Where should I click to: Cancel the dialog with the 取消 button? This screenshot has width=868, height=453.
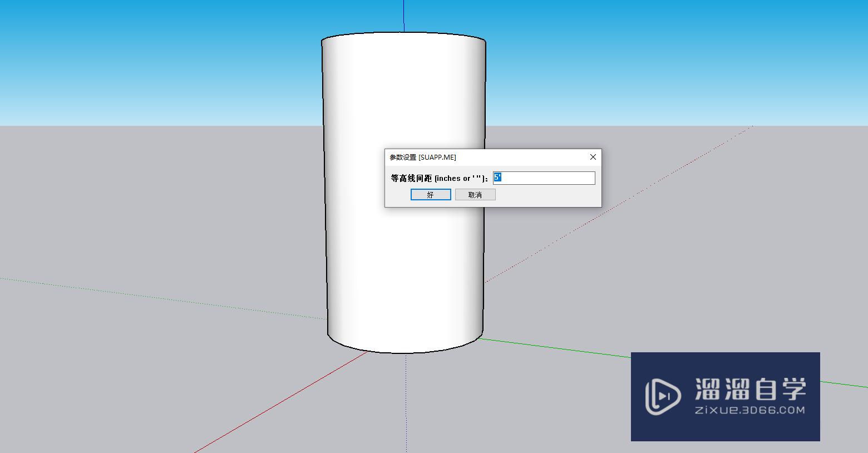click(x=475, y=194)
